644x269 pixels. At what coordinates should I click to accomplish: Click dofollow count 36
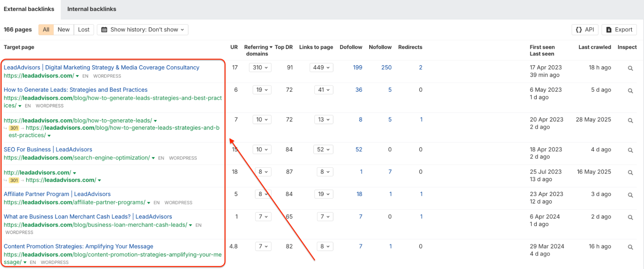click(359, 90)
